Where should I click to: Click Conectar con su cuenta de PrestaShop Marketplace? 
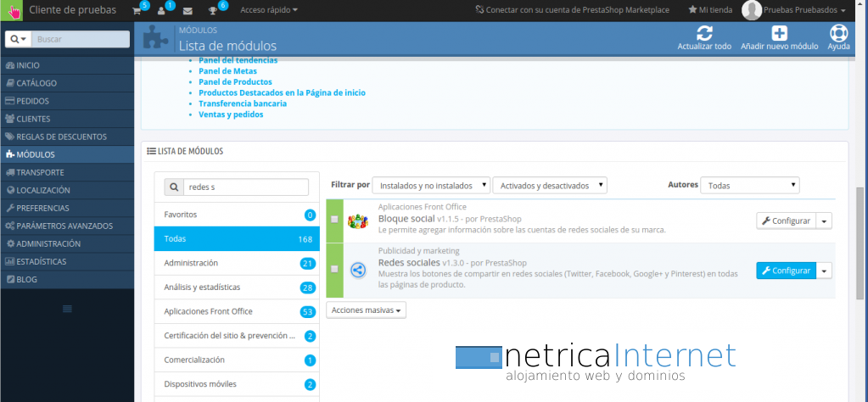[x=573, y=10]
